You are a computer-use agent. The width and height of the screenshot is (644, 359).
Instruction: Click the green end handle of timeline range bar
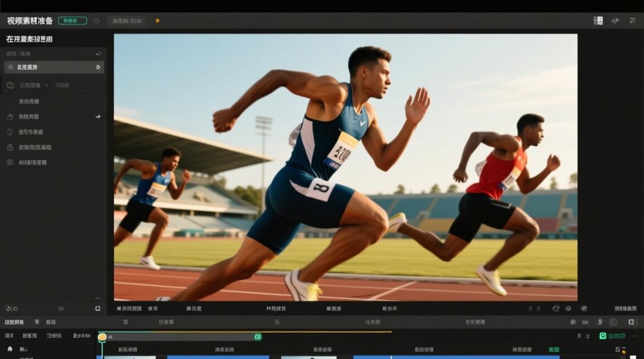[x=258, y=337]
